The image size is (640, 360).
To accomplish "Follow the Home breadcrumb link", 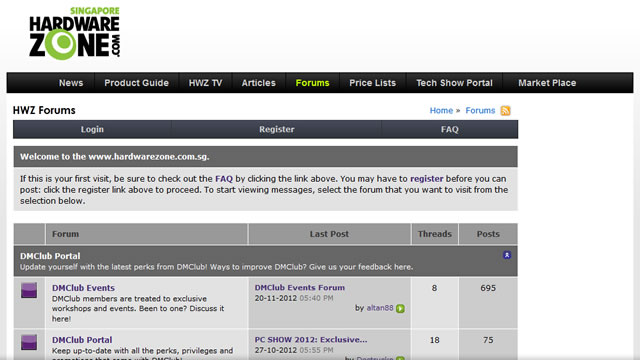I will [441, 111].
